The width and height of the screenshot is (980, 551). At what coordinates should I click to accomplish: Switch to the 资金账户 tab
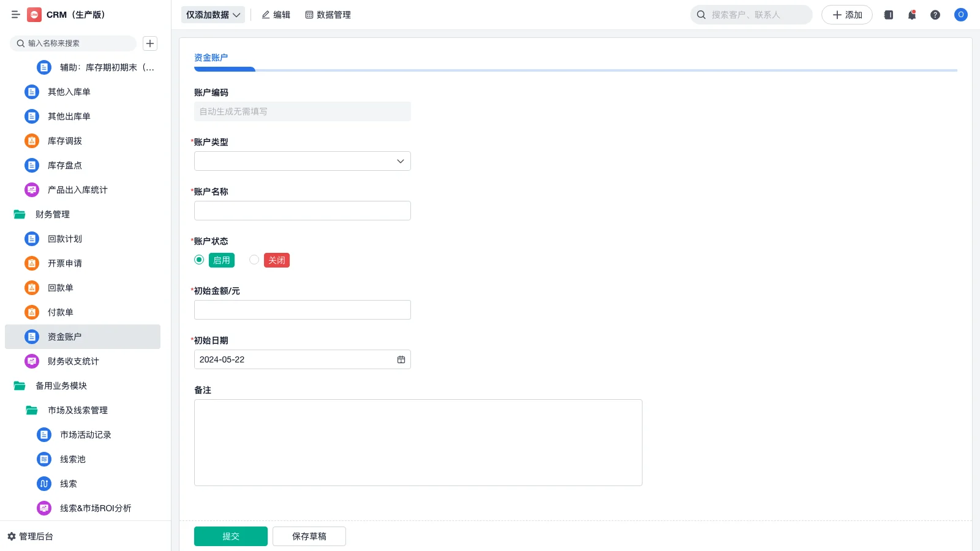(211, 58)
